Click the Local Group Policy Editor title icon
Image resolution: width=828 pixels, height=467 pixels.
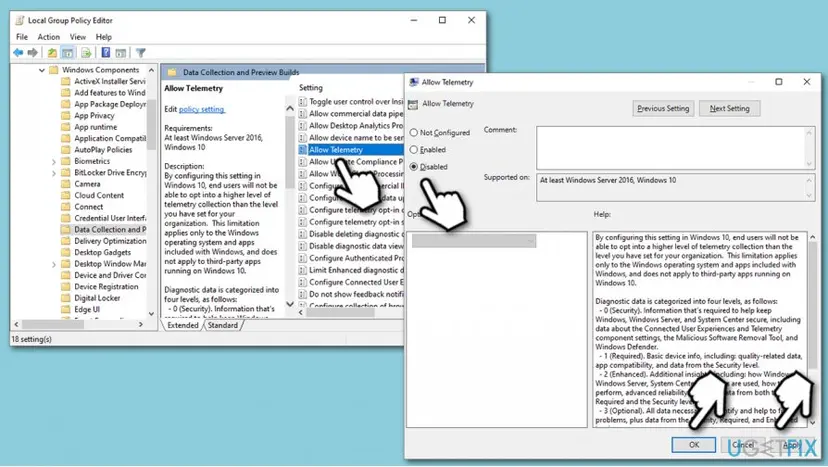[x=20, y=21]
